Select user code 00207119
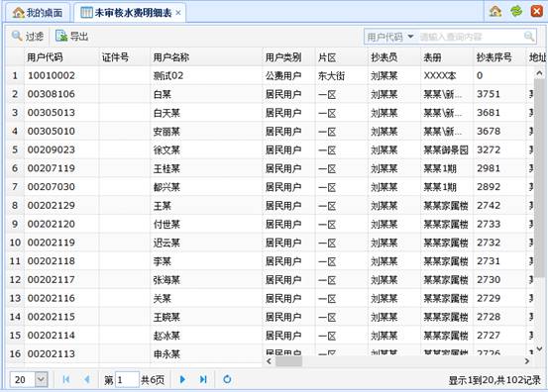This screenshot has width=548, height=392. [51, 168]
